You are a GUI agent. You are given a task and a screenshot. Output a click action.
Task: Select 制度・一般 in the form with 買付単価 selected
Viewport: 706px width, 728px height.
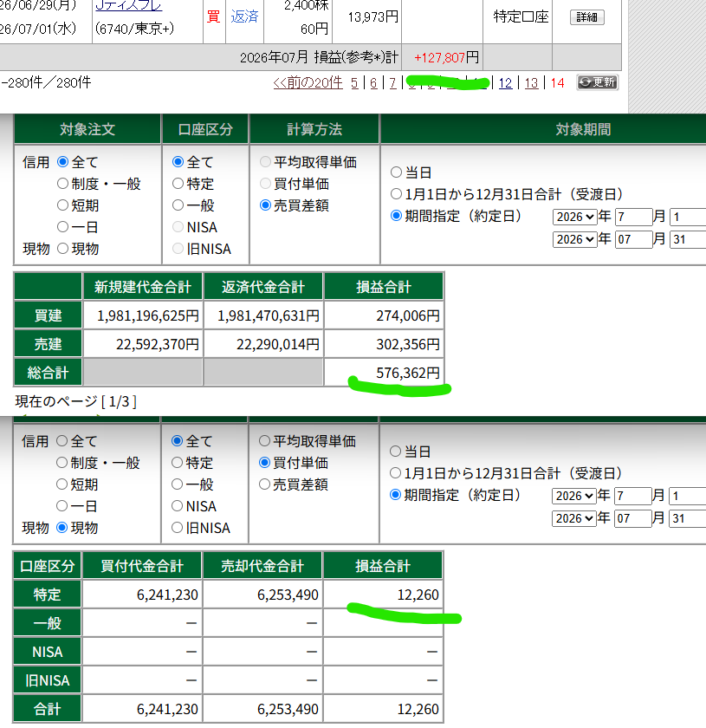(x=62, y=463)
